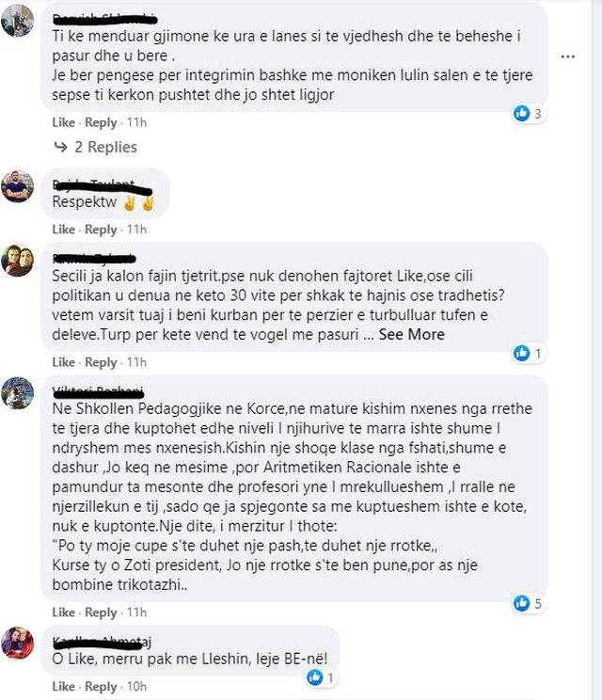Open profile picture of the 'Respektw' commenter

[18, 186]
